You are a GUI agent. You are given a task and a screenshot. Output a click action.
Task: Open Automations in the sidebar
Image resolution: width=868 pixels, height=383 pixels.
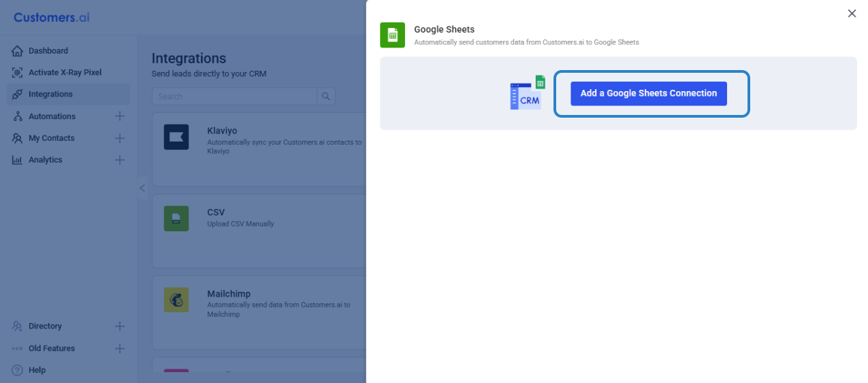[x=52, y=116]
